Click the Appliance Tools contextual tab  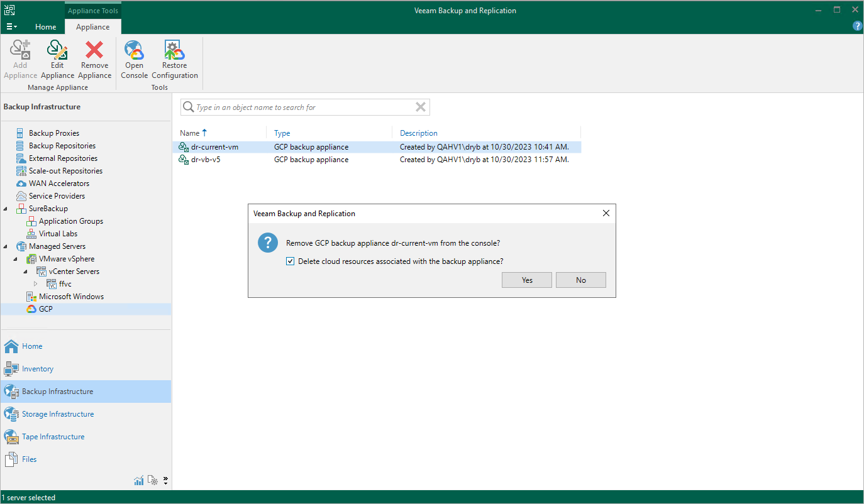[93, 11]
